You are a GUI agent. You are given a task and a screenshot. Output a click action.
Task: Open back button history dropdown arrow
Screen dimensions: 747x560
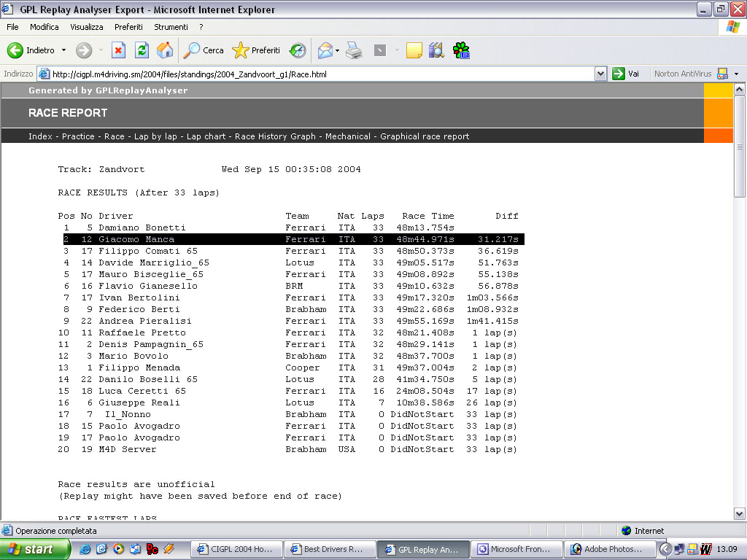coord(64,50)
